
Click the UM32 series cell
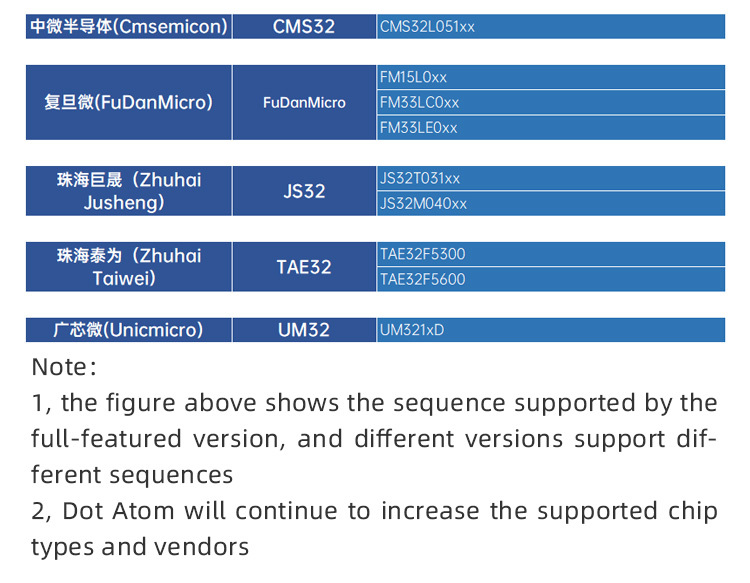[304, 330]
